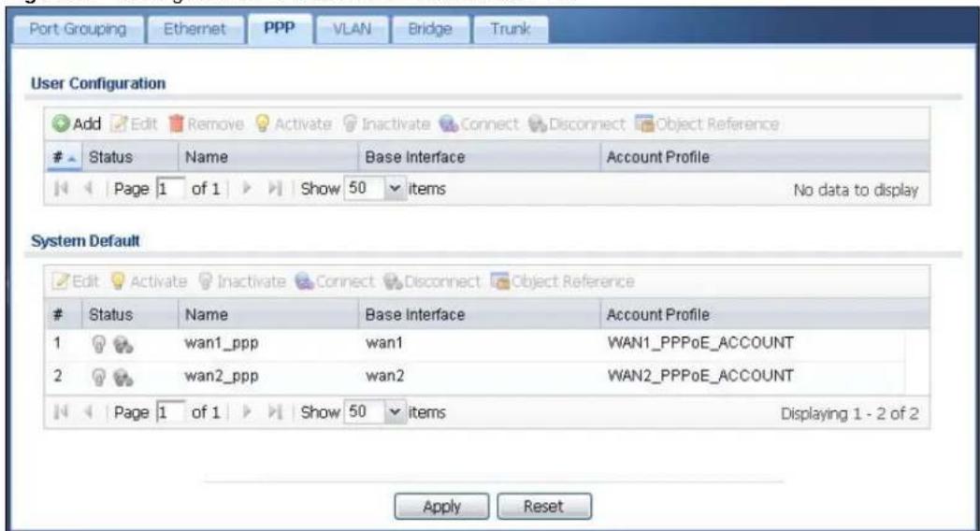Click the green Add icon in User Configuration
Image resolution: width=980 pixels, height=531 pixels.
coord(61,123)
